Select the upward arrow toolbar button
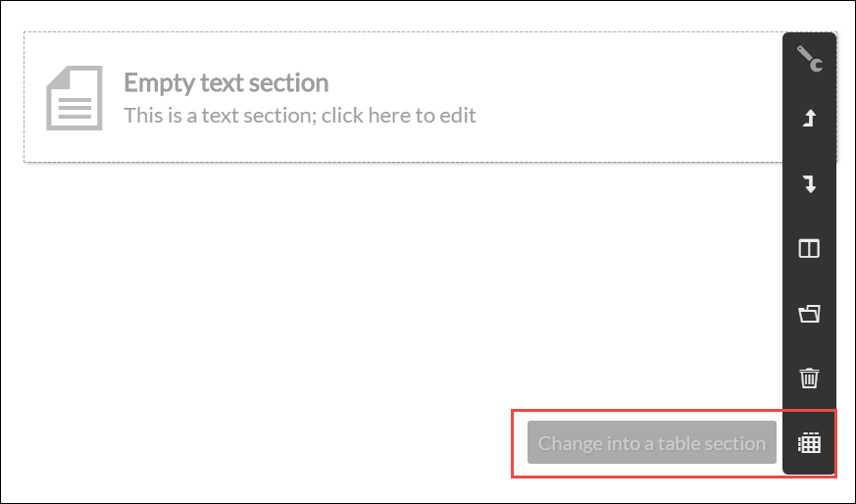 809,120
